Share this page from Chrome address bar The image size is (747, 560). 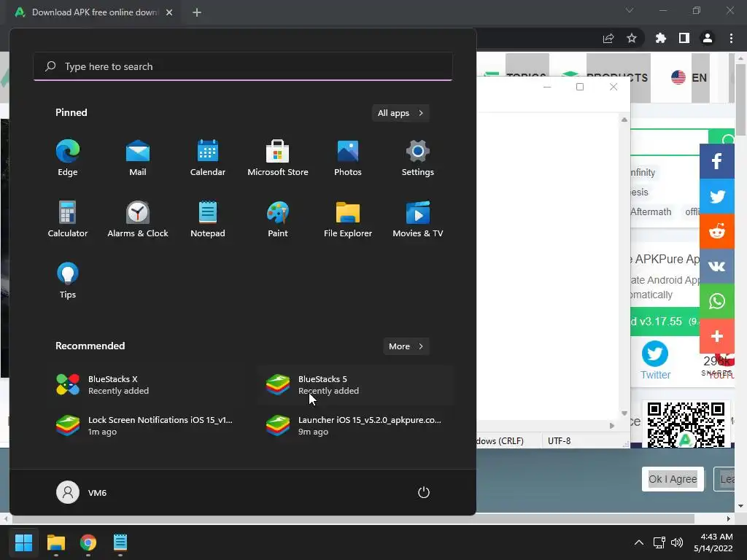click(x=608, y=38)
